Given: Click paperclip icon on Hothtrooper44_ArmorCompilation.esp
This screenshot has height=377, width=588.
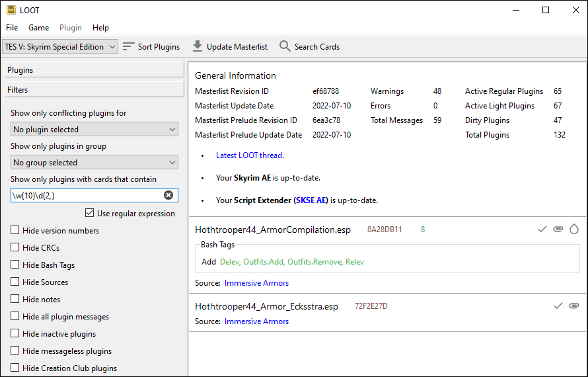Looking at the screenshot, I should (x=558, y=229).
